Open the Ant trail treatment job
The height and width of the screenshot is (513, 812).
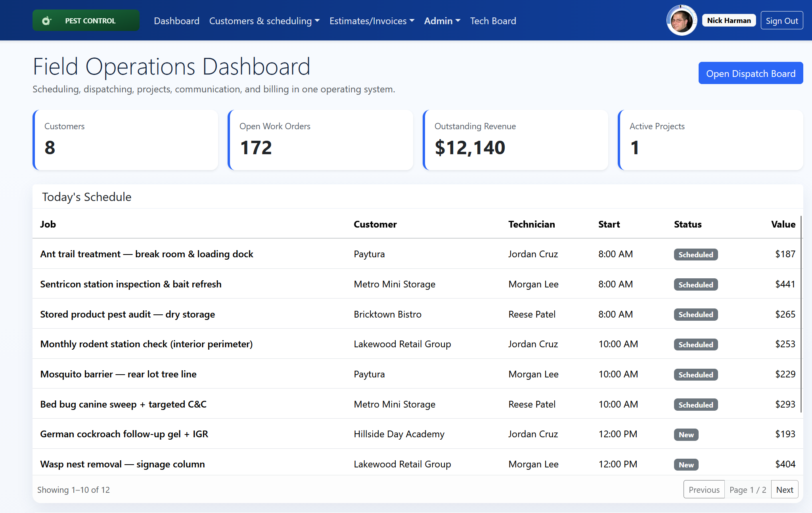[147, 254]
